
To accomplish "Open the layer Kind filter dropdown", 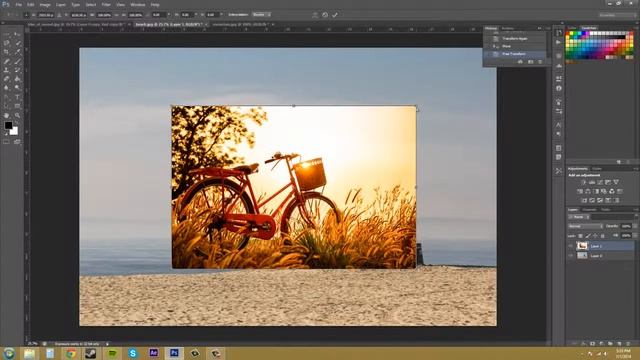I will point(579,217).
